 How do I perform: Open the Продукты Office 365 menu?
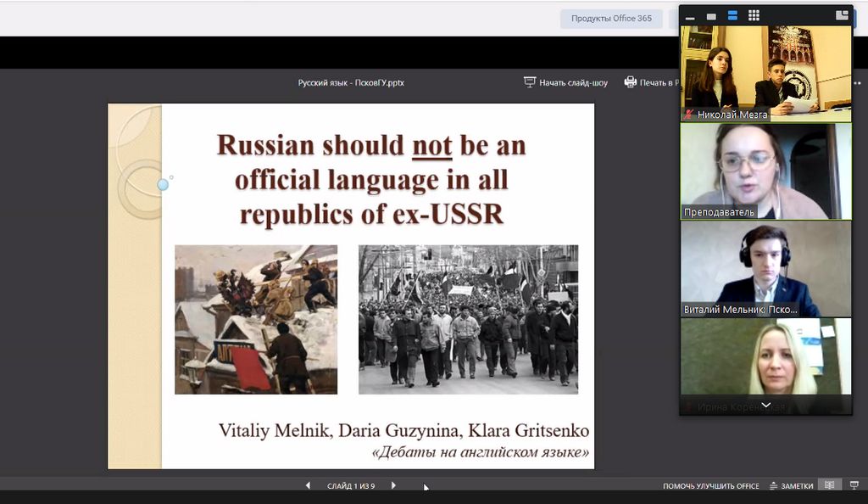(611, 19)
